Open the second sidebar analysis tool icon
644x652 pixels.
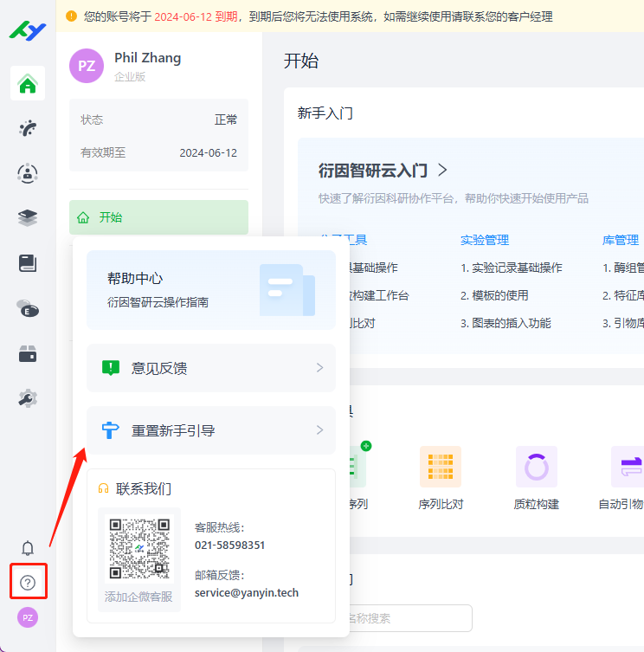coord(28,128)
